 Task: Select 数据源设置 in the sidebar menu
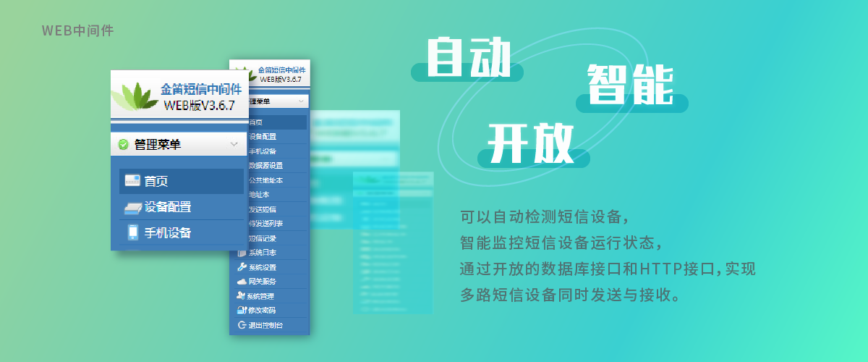(x=265, y=166)
